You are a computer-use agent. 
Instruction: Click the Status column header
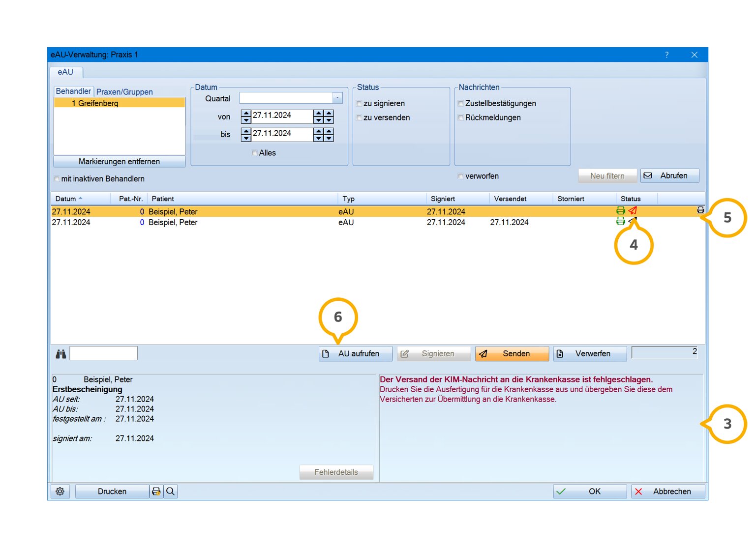pyautogui.click(x=637, y=199)
